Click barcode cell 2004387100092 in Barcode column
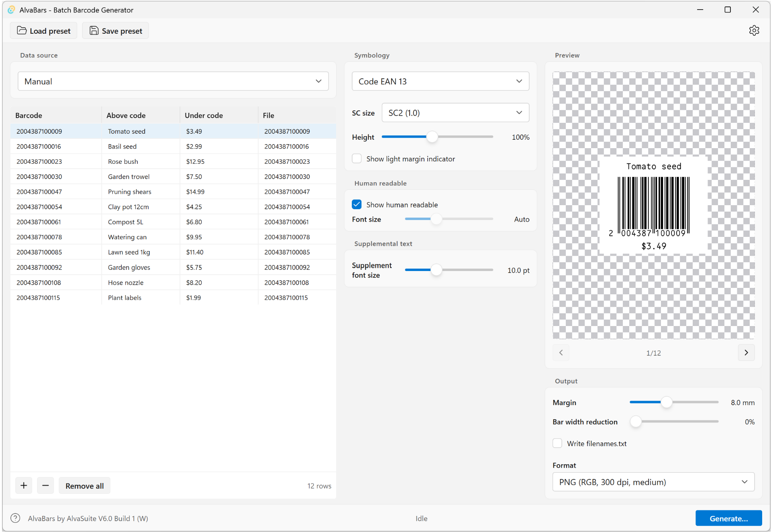Image resolution: width=771 pixels, height=532 pixels. click(x=56, y=267)
